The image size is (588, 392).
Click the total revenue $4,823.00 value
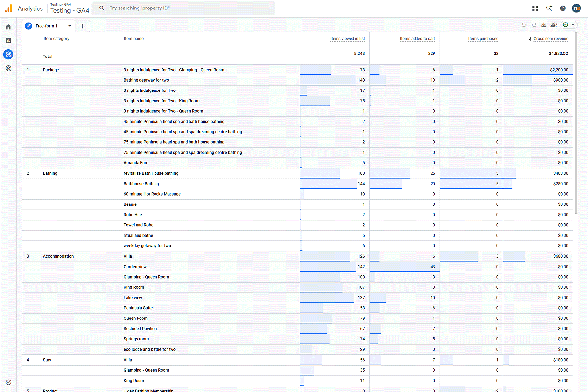(559, 54)
